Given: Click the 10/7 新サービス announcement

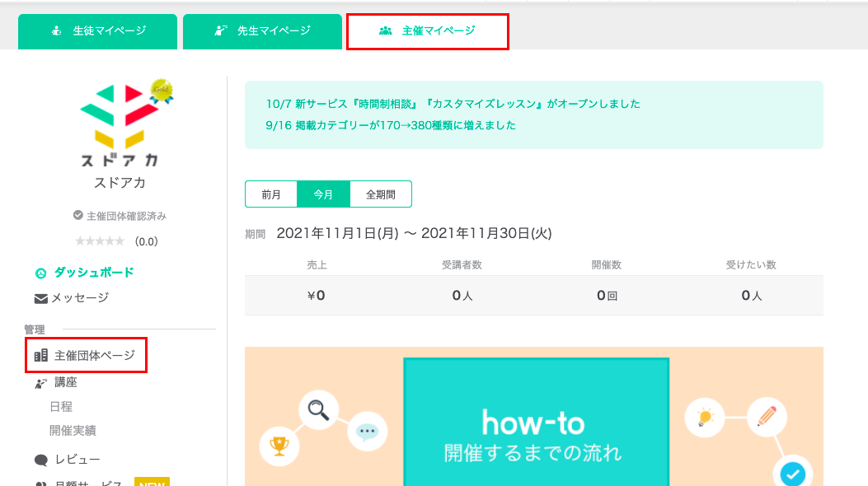Looking at the screenshot, I should pyautogui.click(x=453, y=104).
